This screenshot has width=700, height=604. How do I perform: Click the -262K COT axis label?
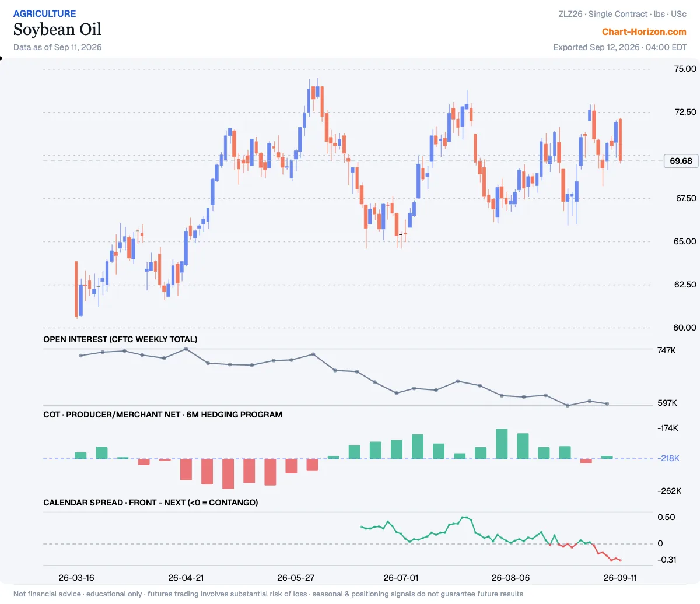point(669,491)
